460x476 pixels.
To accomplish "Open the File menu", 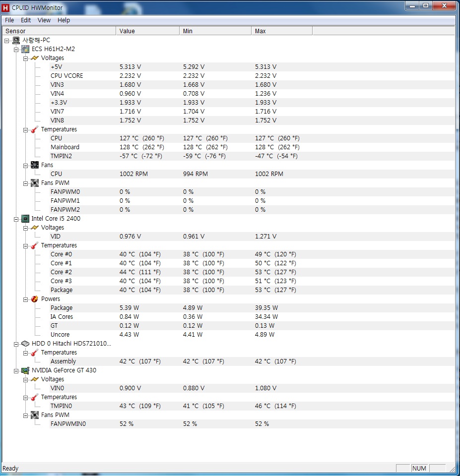I will (9, 20).
